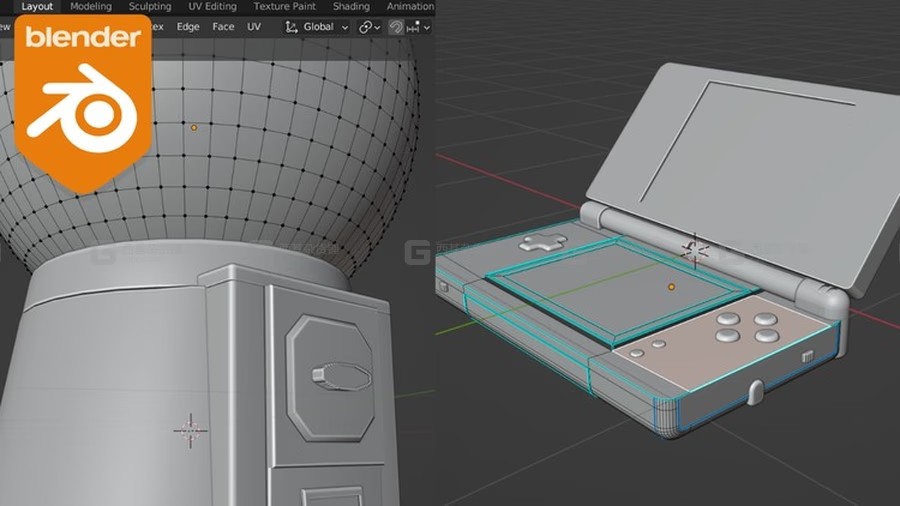Click the 3D cursor in the left viewport

(x=191, y=430)
